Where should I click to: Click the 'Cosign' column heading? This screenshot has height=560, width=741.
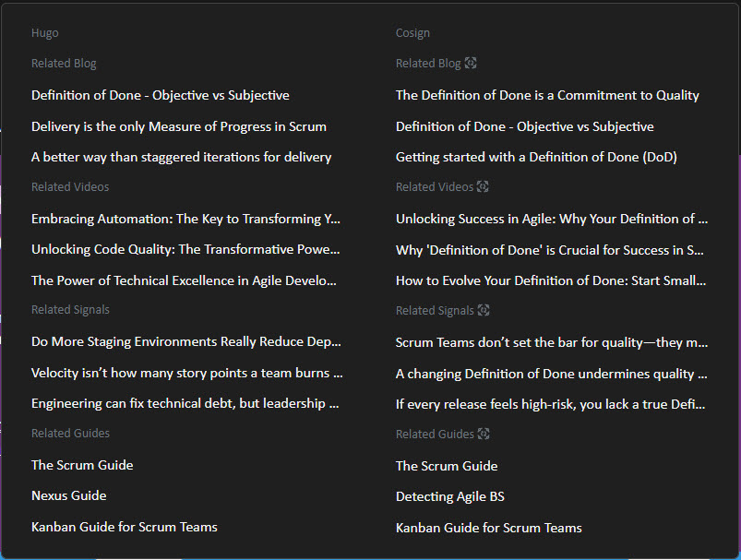coord(412,33)
